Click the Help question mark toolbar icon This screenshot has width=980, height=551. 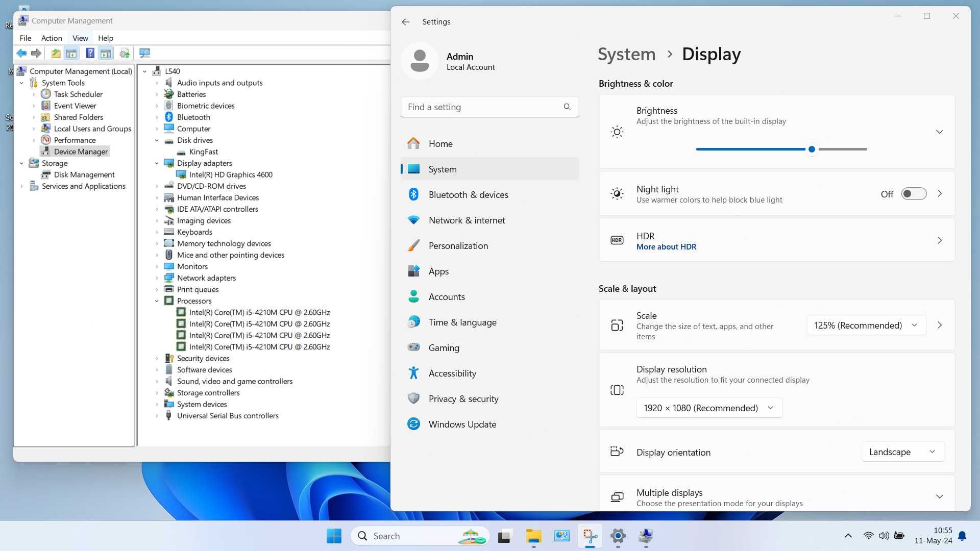point(90,53)
